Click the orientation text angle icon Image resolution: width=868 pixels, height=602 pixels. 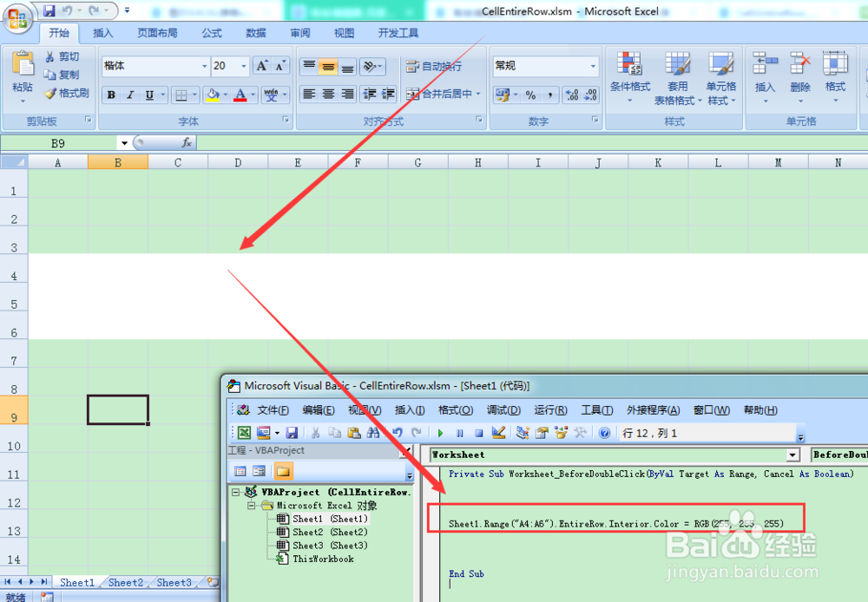tap(369, 67)
